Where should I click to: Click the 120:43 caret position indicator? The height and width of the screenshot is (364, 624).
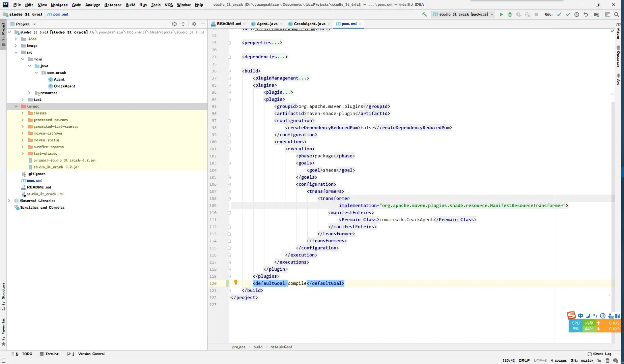[509, 361]
